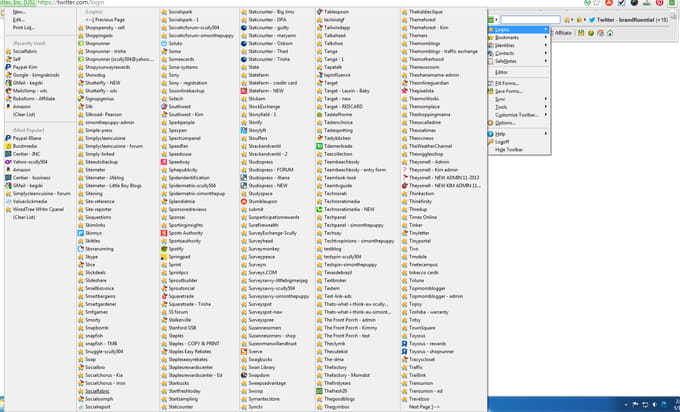Viewport: 680px width, 412px height.
Task: Click the Toysrus - rewards icon
Action: 405,343
